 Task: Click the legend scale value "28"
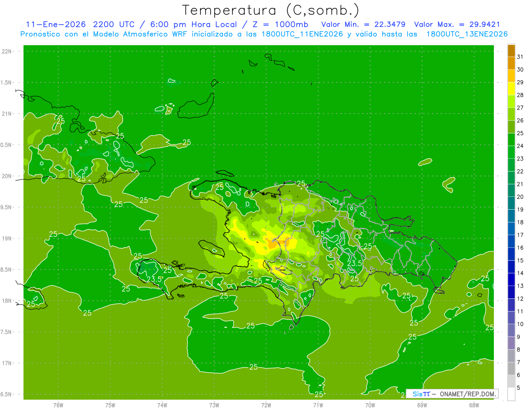tap(520, 94)
